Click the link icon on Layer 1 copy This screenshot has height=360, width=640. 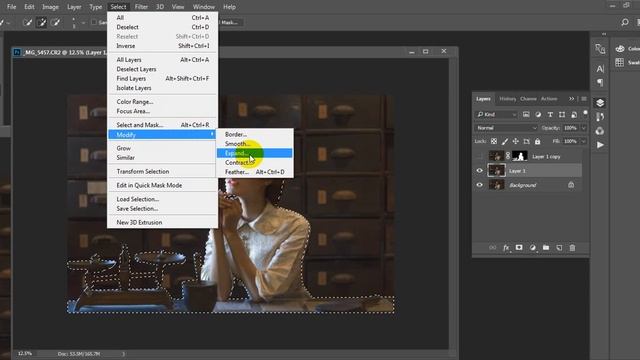pyautogui.click(x=508, y=156)
